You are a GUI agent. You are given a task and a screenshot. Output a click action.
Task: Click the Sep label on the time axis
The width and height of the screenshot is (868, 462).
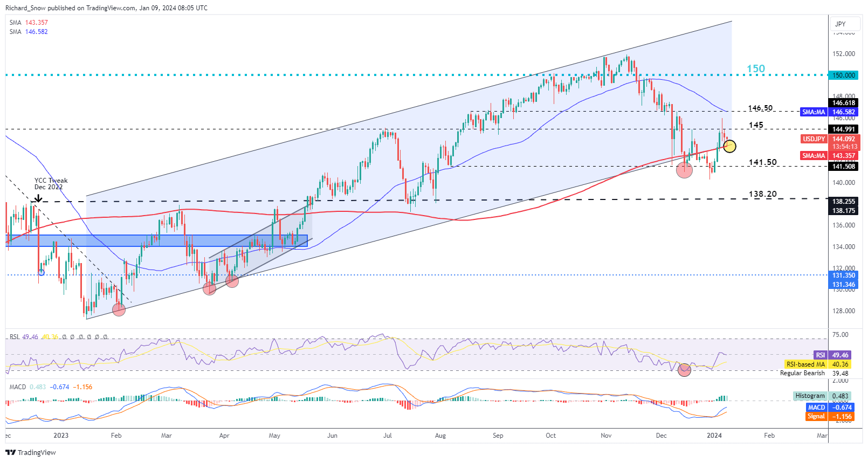(498, 436)
